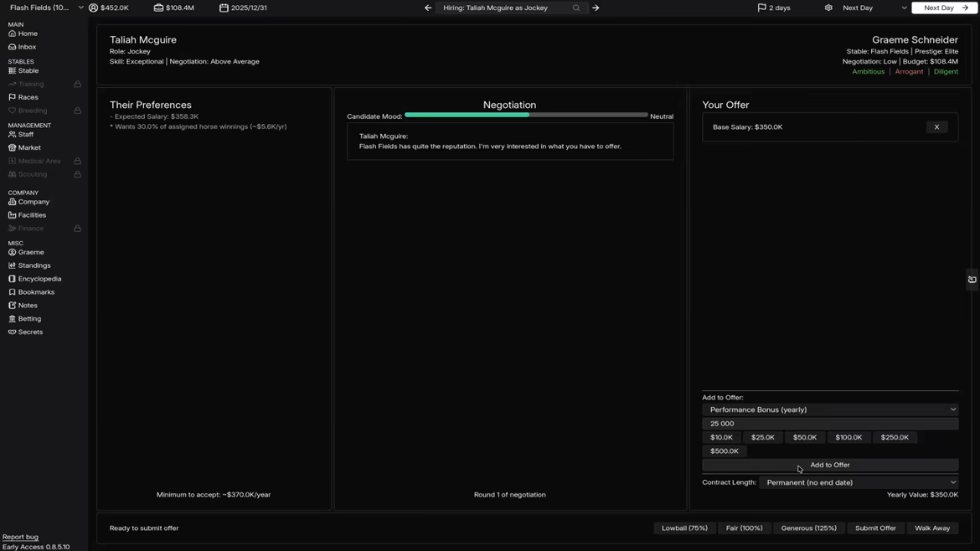Click the forward arrow in top navigation

tap(596, 8)
